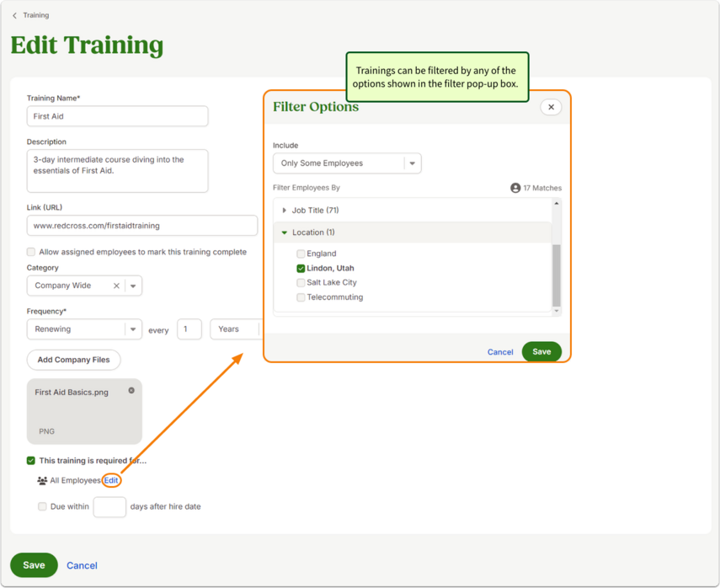
Task: Uncheck Lindon, Utah location
Action: 301,268
